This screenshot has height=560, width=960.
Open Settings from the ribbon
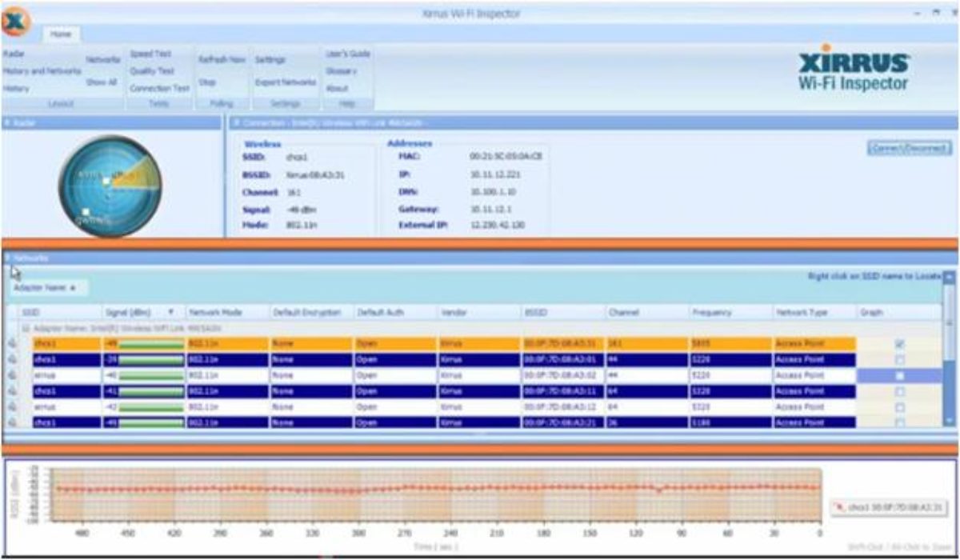coord(270,59)
